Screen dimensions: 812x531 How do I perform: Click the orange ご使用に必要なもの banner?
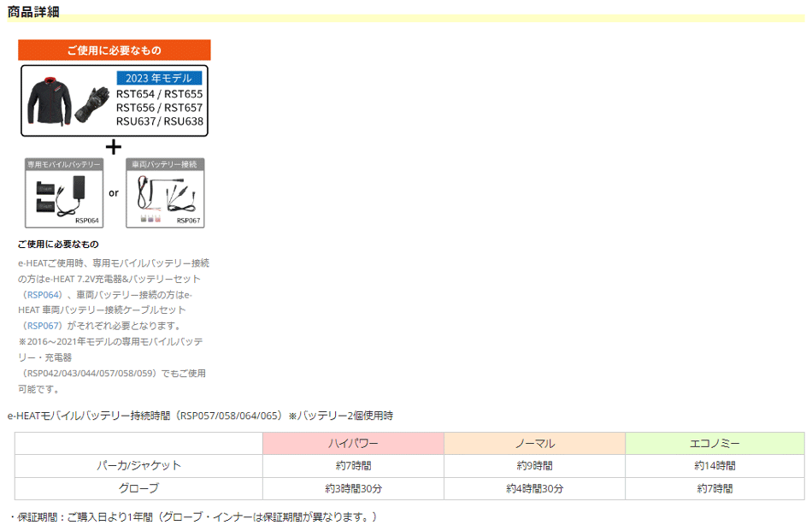tap(115, 50)
